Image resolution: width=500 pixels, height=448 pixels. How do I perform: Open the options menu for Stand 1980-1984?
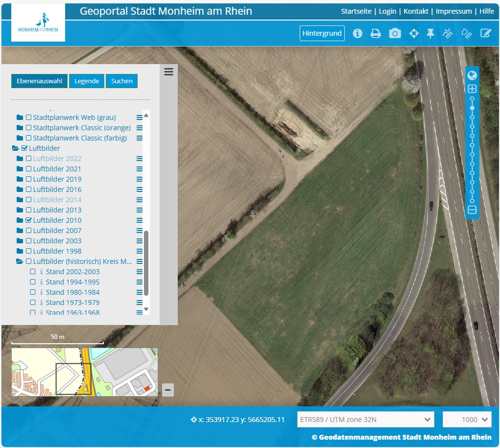(x=140, y=292)
